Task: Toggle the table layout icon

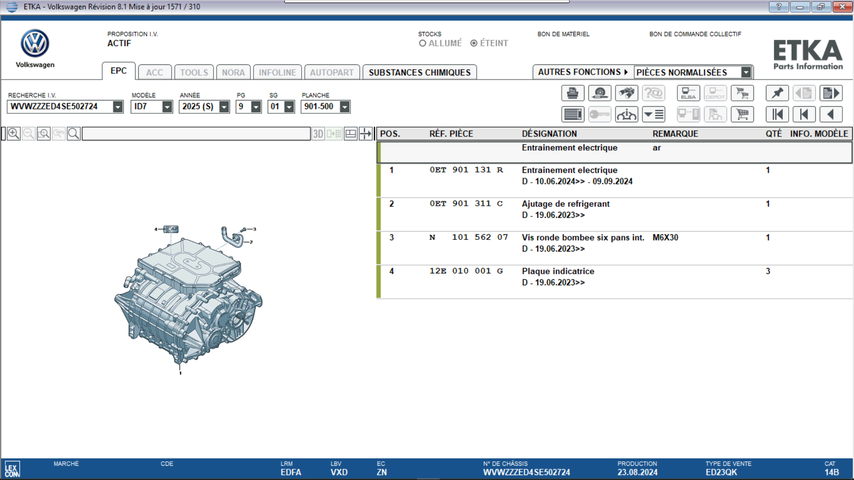Action: click(351, 133)
